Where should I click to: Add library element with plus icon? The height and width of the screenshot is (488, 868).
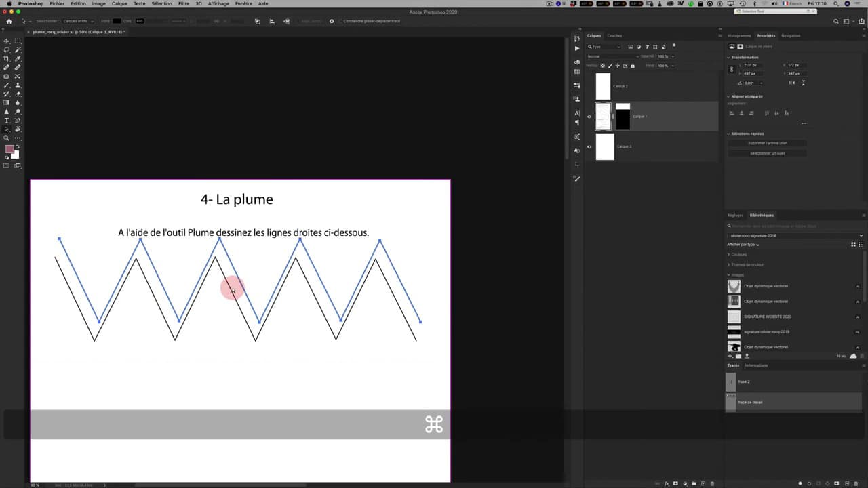pos(730,355)
